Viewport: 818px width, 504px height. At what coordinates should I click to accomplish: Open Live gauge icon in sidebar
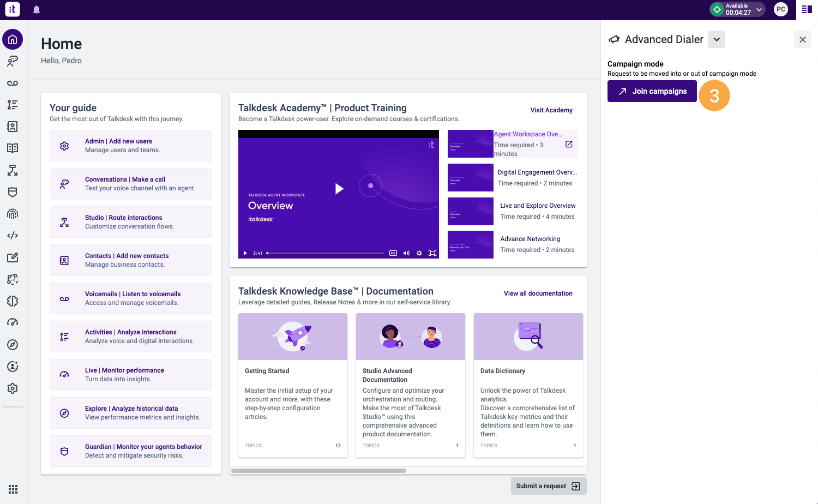13,323
